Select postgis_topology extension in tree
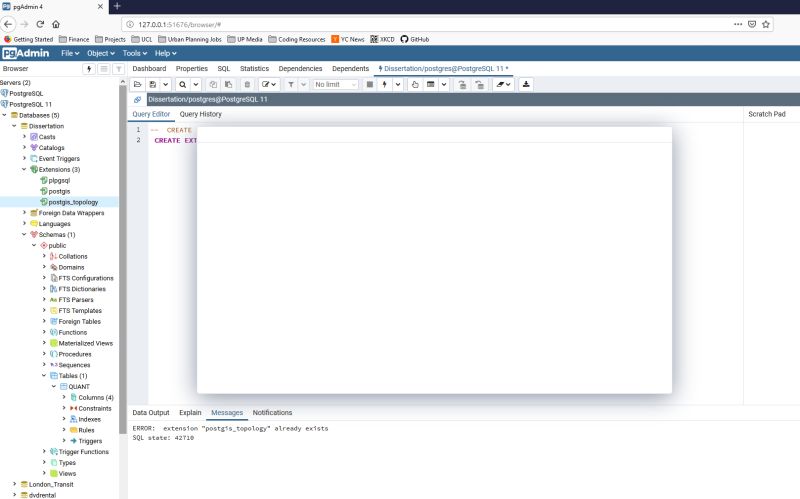The width and height of the screenshot is (800, 499). point(73,202)
